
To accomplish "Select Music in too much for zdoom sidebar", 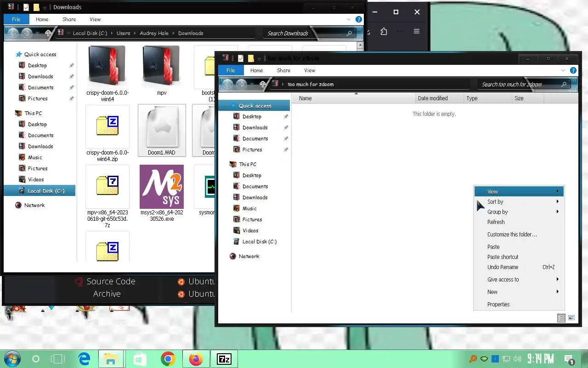I will (249, 208).
